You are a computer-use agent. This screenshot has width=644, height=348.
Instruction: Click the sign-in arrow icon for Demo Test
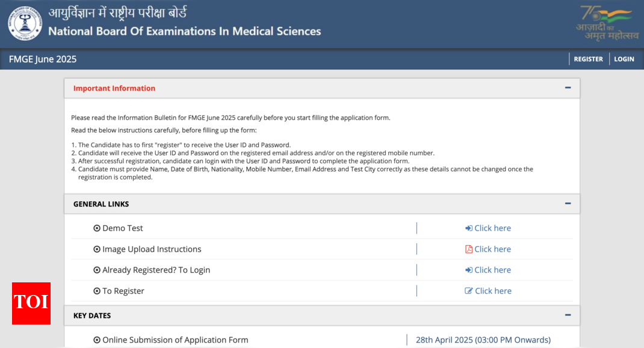coord(469,228)
